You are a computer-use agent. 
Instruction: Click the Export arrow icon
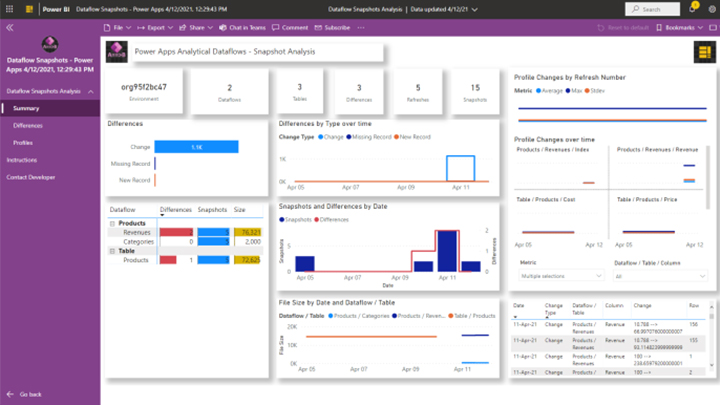click(141, 28)
